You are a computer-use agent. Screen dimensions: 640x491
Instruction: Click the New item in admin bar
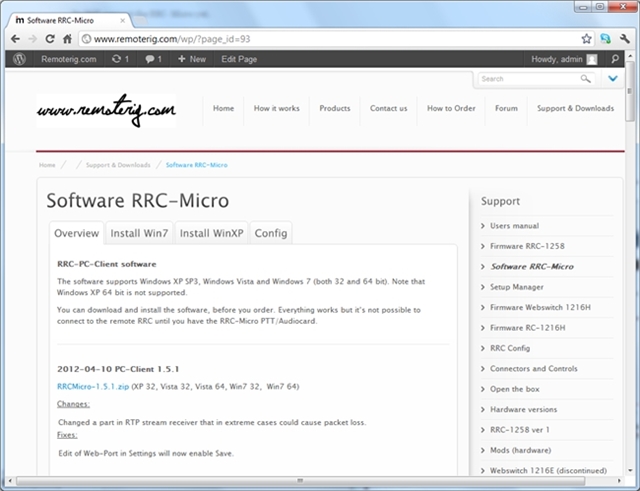point(192,59)
